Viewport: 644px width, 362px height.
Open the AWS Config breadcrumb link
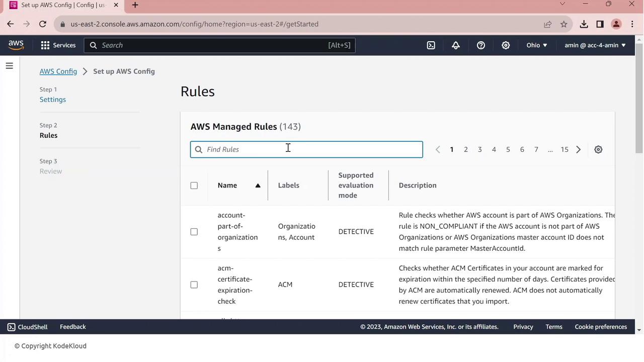58,71
